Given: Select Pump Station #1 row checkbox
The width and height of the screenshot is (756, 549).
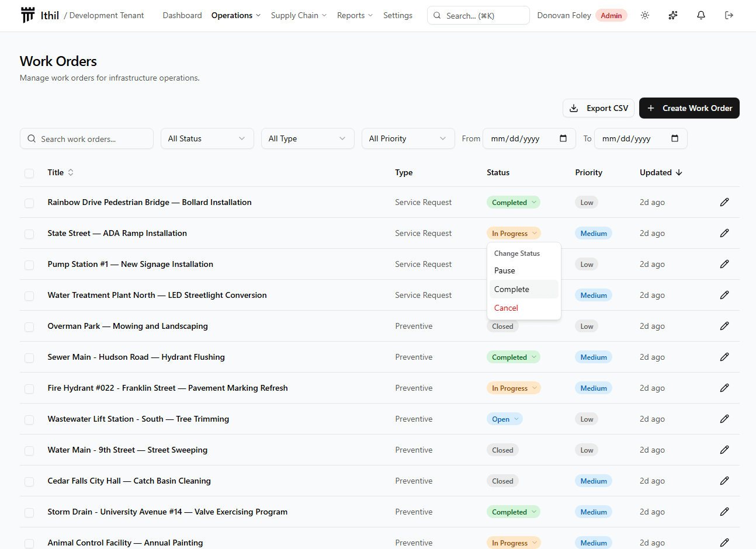Looking at the screenshot, I should (x=29, y=265).
